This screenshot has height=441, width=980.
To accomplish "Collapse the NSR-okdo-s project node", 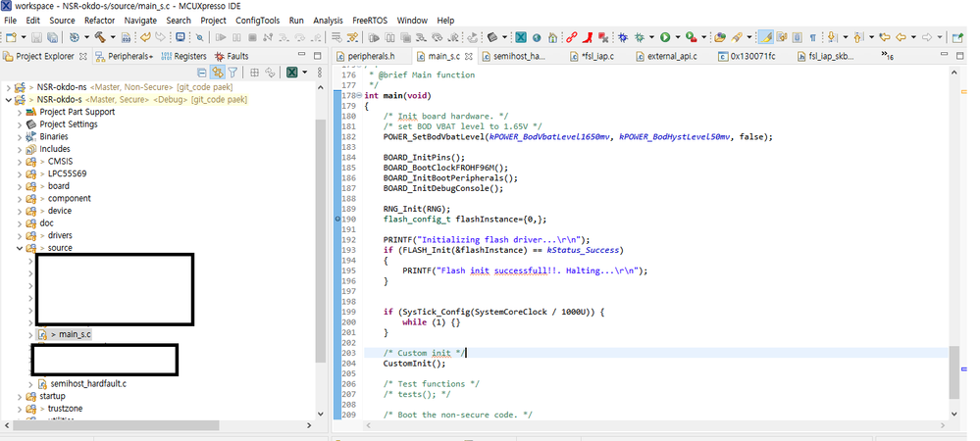I will coord(8,99).
